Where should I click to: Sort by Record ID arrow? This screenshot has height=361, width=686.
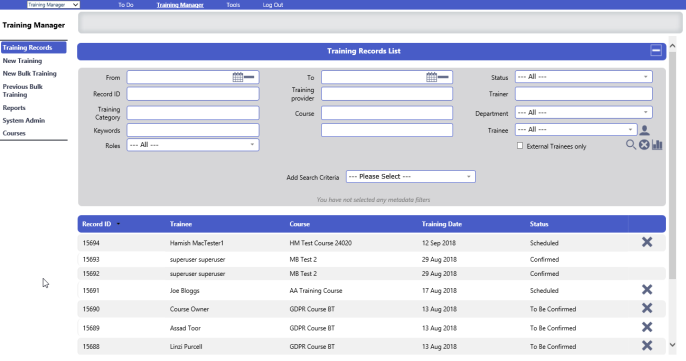tap(118, 224)
